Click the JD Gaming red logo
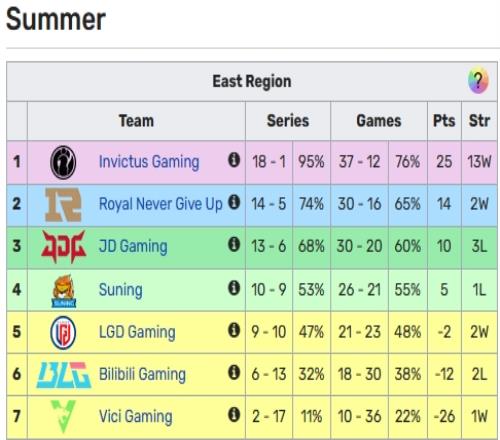 tap(63, 247)
